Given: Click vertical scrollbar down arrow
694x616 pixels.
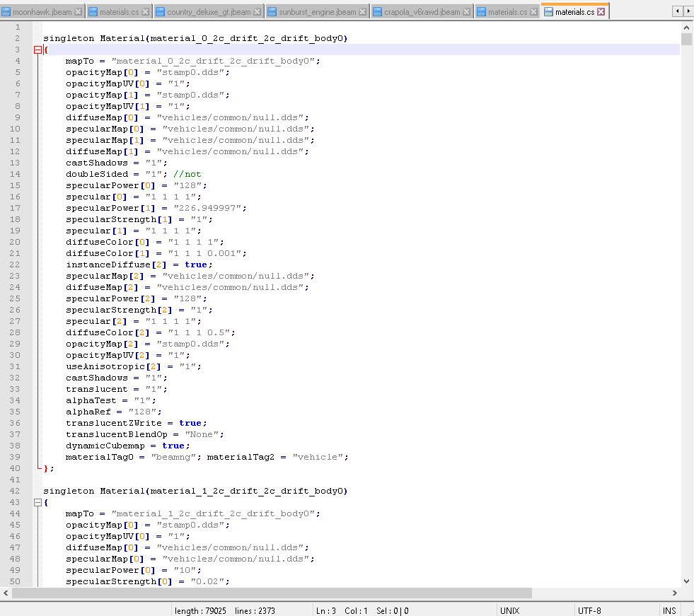Looking at the screenshot, I should pyautogui.click(x=686, y=581).
